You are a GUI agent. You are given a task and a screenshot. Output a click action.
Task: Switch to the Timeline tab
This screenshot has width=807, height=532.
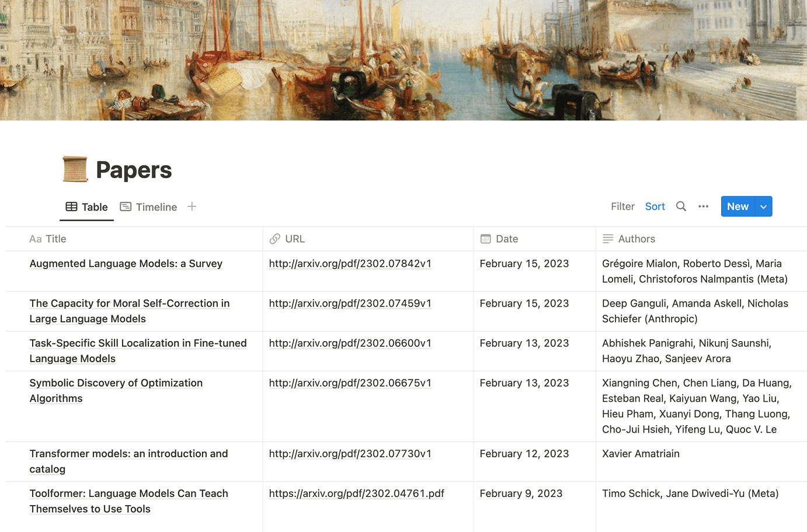tap(156, 207)
